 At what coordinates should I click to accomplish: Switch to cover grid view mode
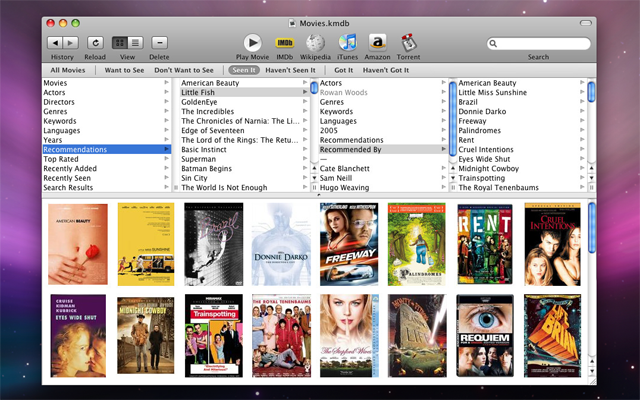(x=120, y=43)
